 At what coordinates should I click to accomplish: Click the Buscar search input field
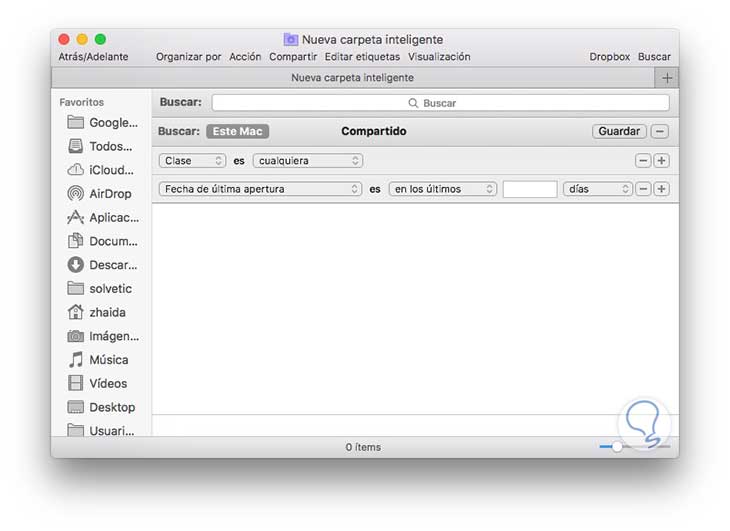tap(440, 103)
